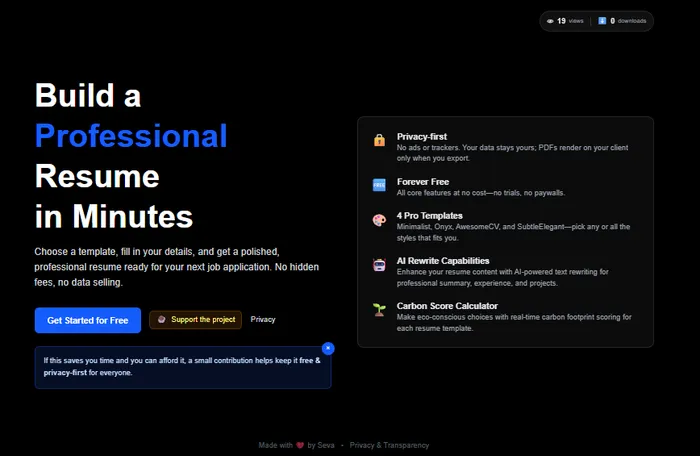Click the seedling icon for Carbon Score Calculator
The height and width of the screenshot is (456, 700).
click(x=379, y=310)
